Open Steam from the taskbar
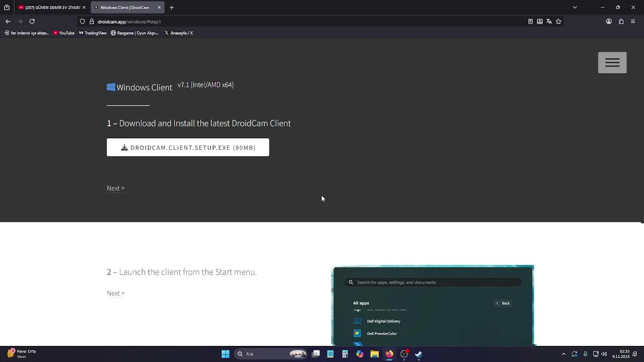This screenshot has height=362, width=644. pyautogui.click(x=419, y=354)
